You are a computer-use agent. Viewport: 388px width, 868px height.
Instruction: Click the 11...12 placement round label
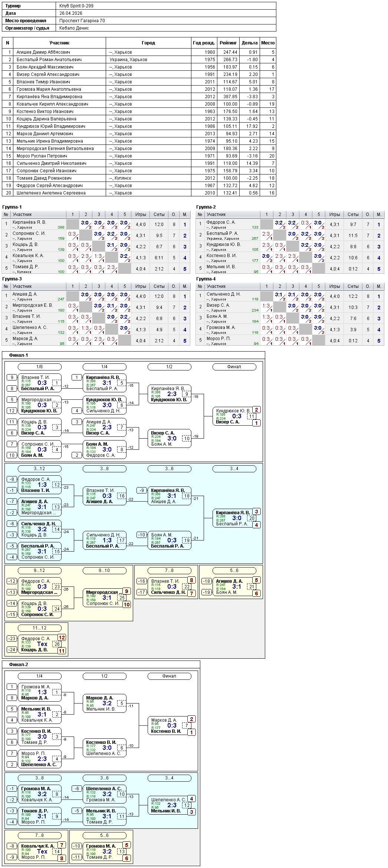[40, 628]
